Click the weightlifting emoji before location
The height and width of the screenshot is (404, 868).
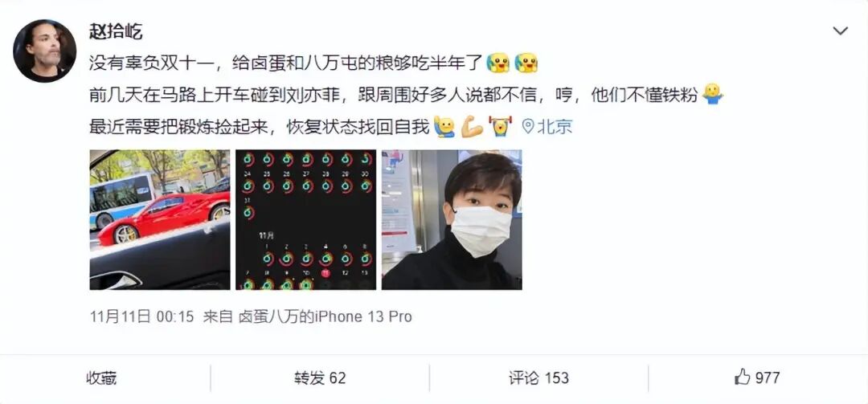tap(500, 127)
